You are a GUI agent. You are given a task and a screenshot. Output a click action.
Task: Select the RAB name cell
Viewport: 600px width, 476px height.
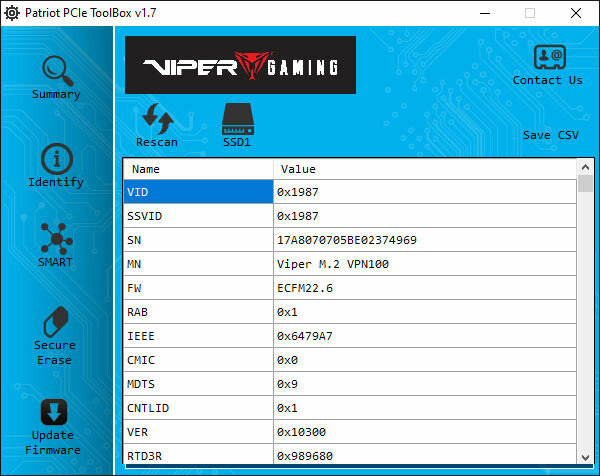tap(199, 312)
